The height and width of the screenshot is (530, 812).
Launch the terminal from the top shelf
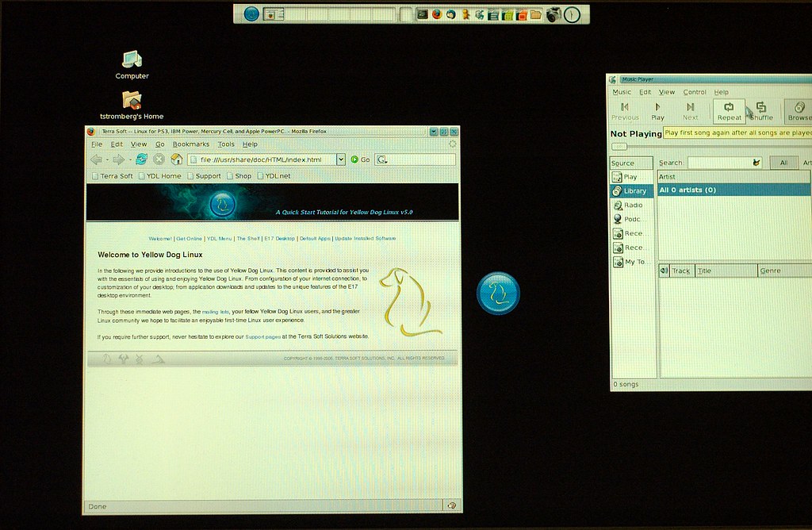click(x=423, y=14)
